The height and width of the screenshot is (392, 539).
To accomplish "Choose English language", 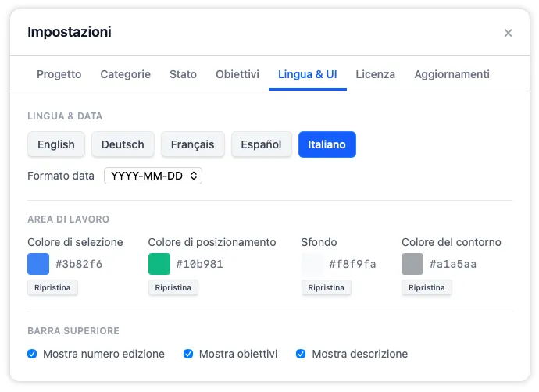I will coord(56,144).
